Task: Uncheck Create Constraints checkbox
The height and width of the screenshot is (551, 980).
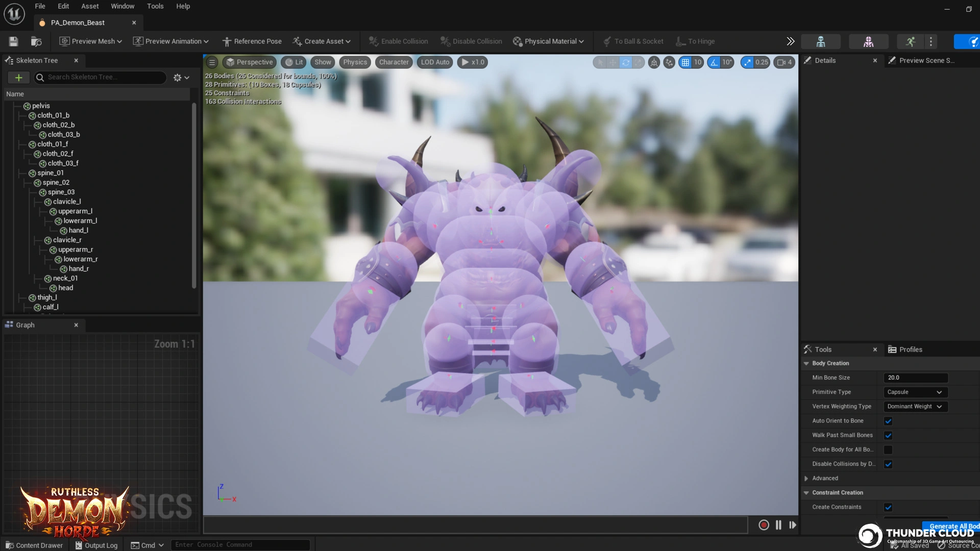Action: tap(888, 507)
